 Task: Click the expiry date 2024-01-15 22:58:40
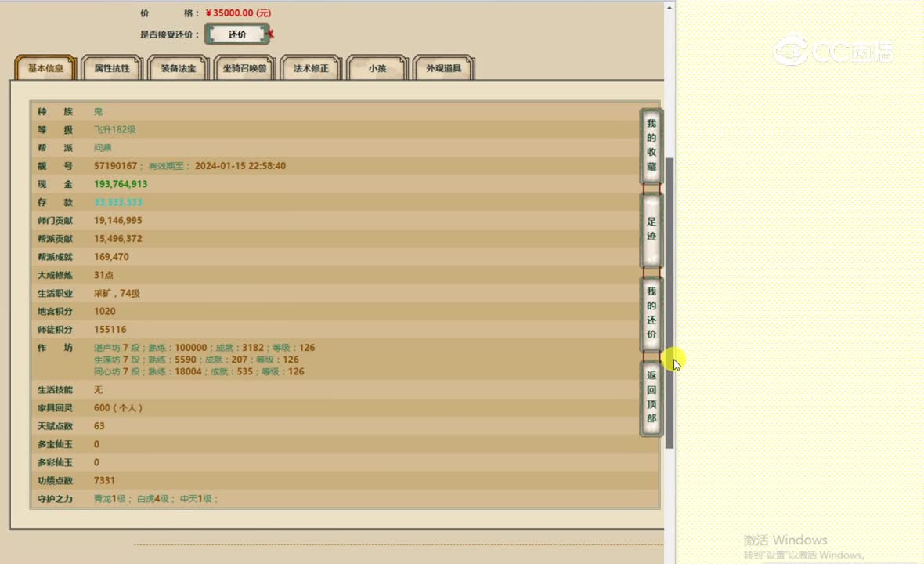coord(240,166)
